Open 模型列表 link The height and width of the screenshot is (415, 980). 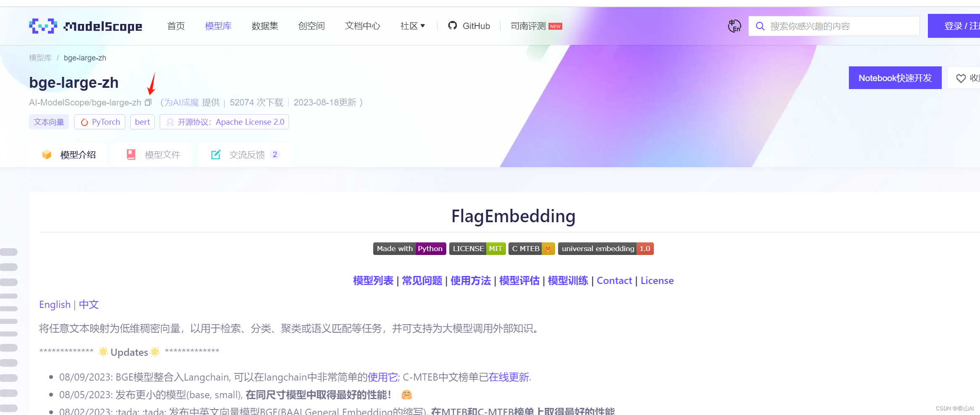373,281
